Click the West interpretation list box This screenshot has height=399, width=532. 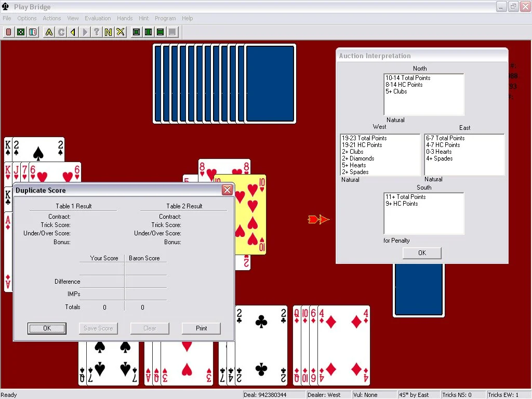click(x=380, y=155)
